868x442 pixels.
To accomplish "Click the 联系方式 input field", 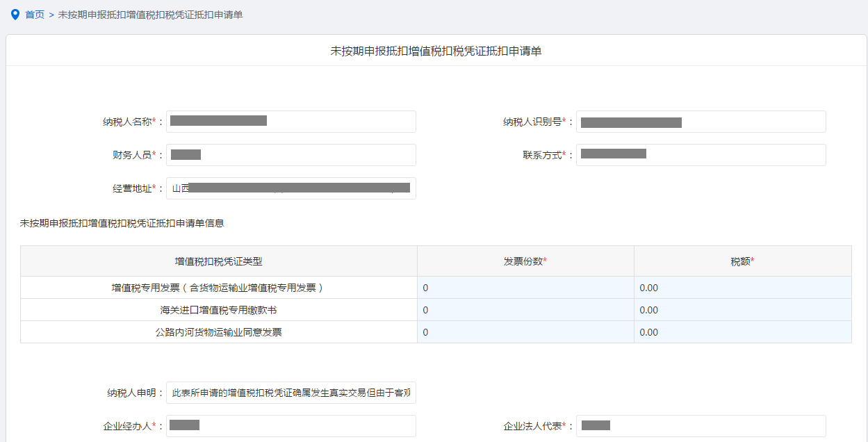I will [701, 155].
